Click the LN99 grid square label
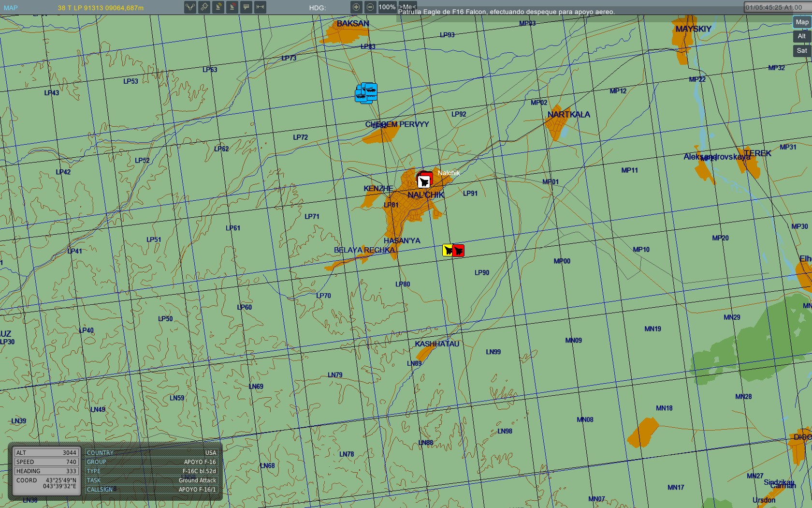This screenshot has height=508, width=812. pos(493,352)
